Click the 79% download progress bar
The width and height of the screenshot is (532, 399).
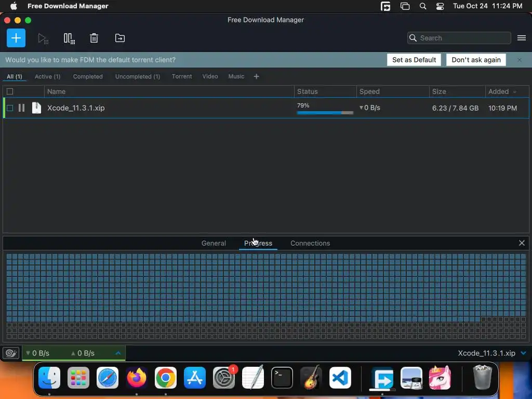tap(325, 113)
